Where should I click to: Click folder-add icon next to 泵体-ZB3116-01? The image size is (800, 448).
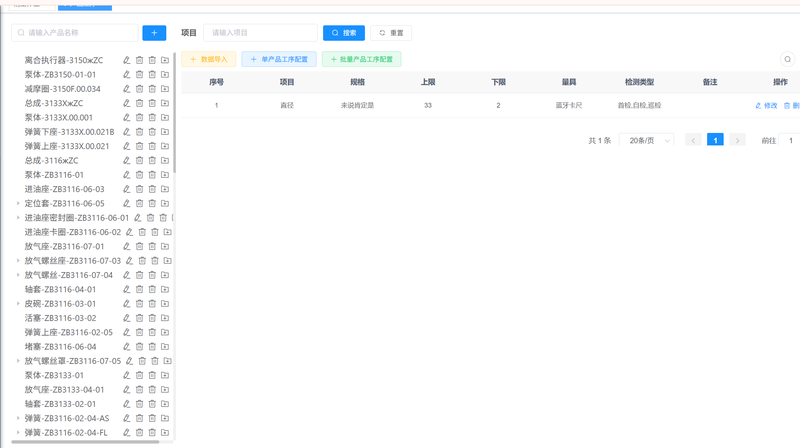click(165, 175)
